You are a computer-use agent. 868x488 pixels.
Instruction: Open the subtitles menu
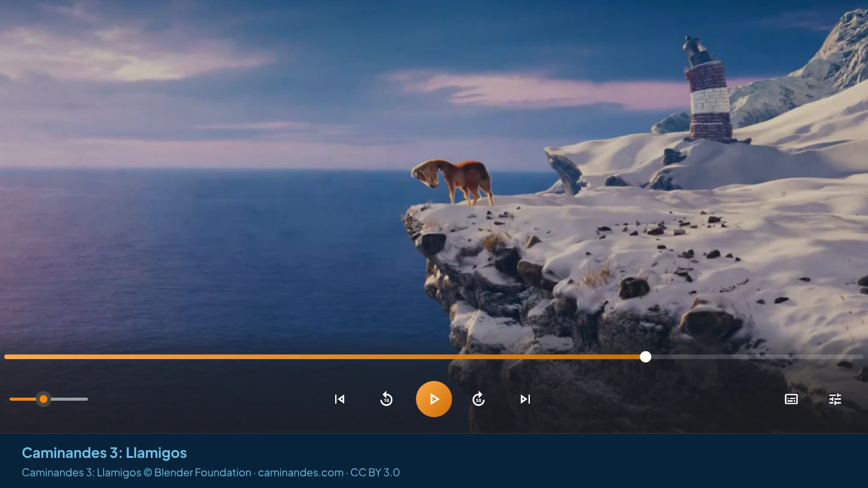tap(791, 399)
